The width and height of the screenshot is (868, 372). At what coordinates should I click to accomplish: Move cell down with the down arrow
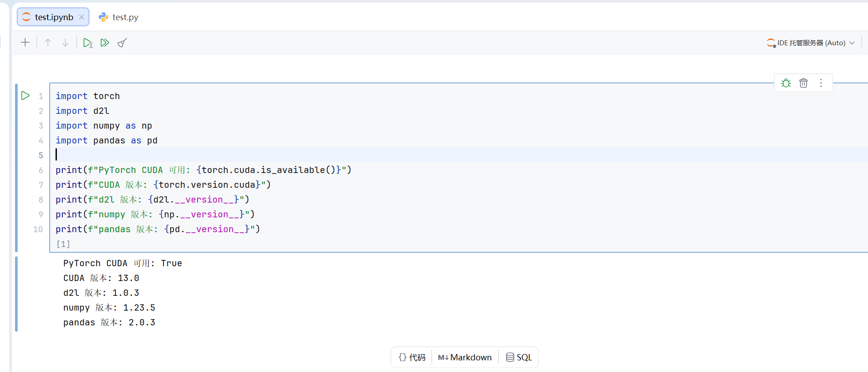[65, 43]
